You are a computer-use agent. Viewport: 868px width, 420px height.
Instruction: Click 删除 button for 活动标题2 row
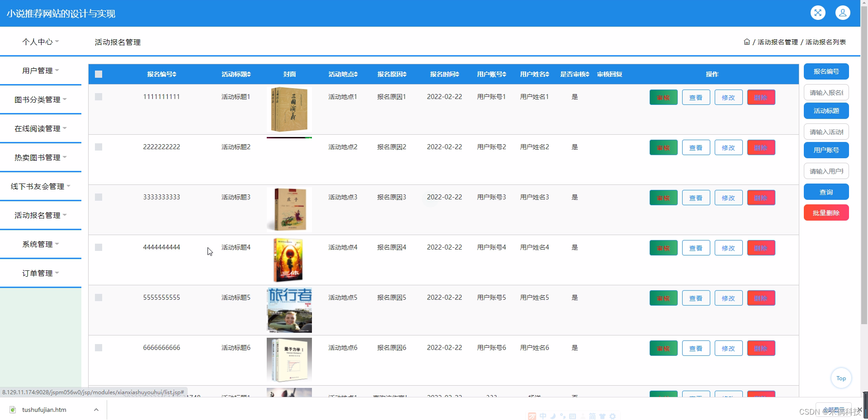coord(761,147)
